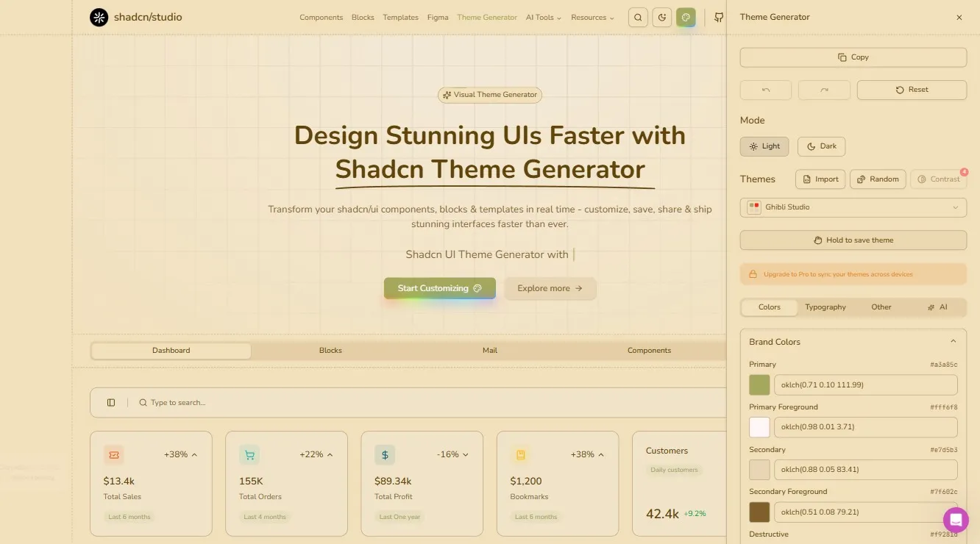This screenshot has width=980, height=544.
Task: Select the palette theme icon in navbar
Action: (x=686, y=17)
